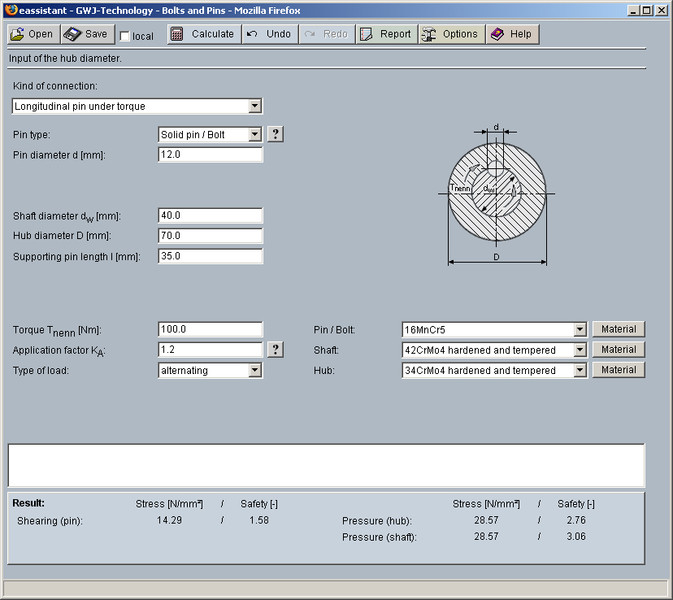673x600 pixels.
Task: Undo the last change
Action: (269, 34)
